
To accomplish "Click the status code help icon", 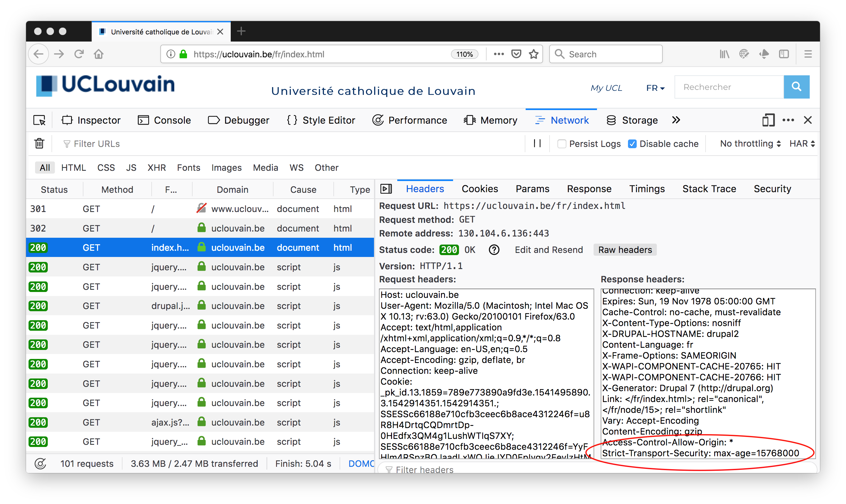I will tap(494, 250).
